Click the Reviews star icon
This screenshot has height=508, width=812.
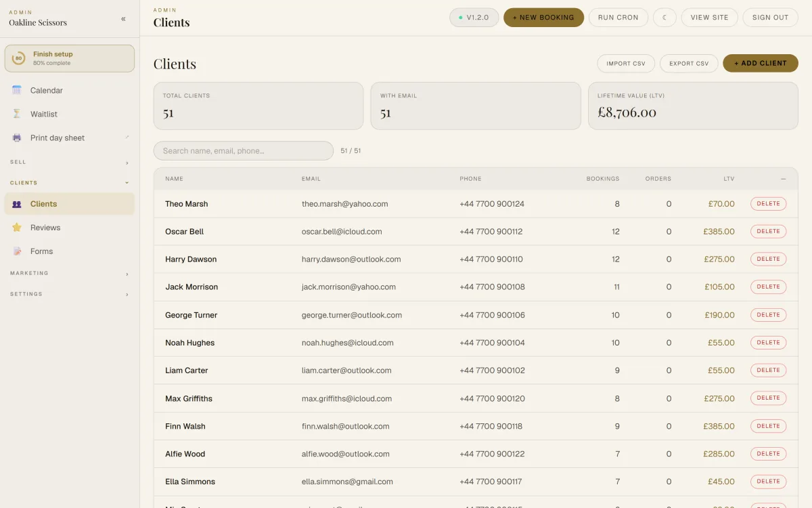click(x=17, y=228)
